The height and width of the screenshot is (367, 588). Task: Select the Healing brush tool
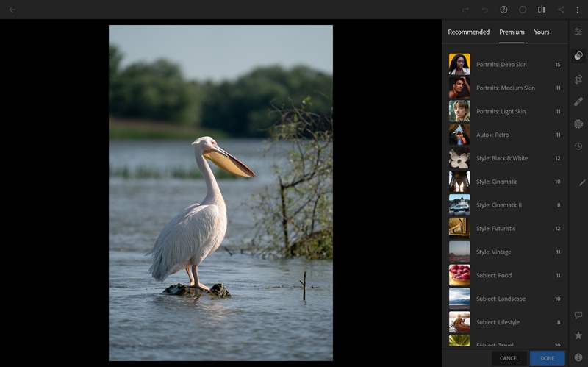point(578,101)
